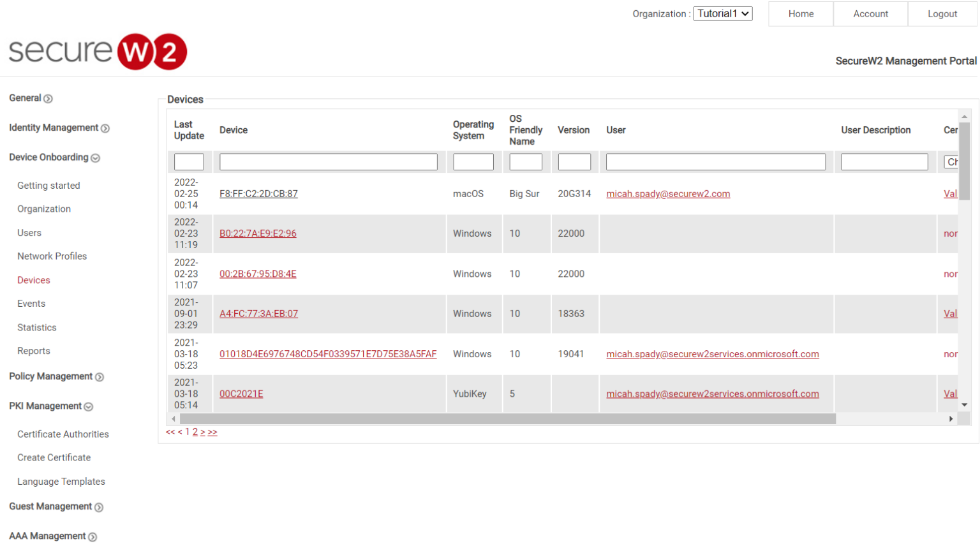This screenshot has height=546, width=980.
Task: Click the SecureW2 logo
Action: point(98,52)
